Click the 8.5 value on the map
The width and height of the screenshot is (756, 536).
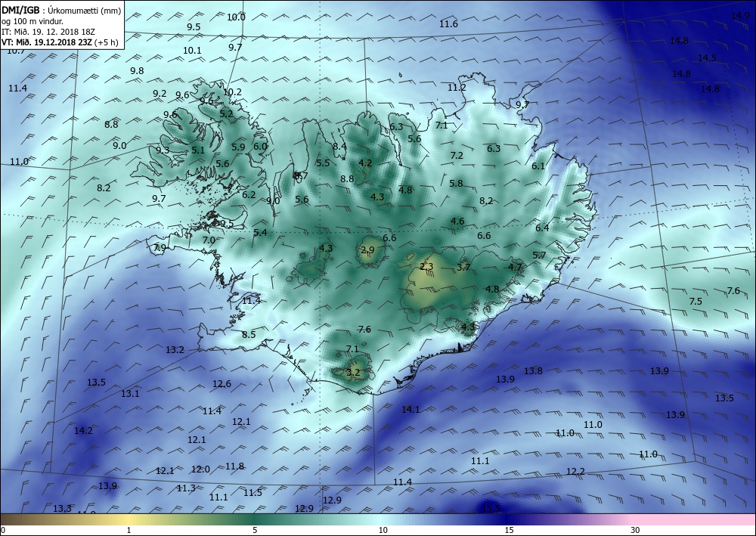(x=249, y=334)
